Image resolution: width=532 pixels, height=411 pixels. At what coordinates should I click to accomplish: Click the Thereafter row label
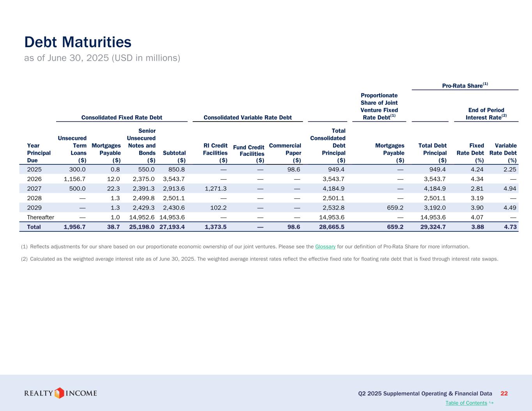pyautogui.click(x=41, y=217)
